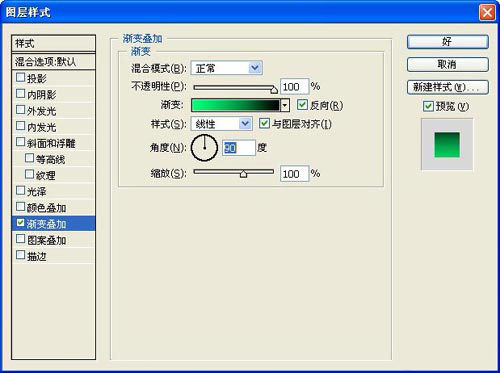This screenshot has height=373, width=500.
Task: Click the 缩放 scale slider handle
Action: (243, 174)
